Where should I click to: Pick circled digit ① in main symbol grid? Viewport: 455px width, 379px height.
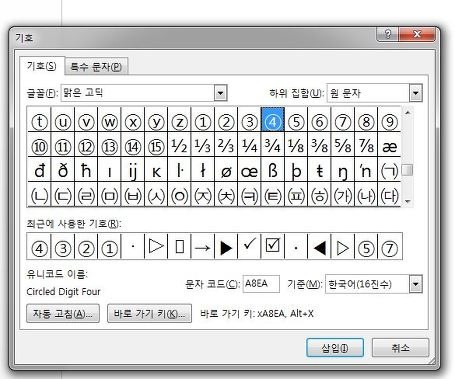(203, 120)
